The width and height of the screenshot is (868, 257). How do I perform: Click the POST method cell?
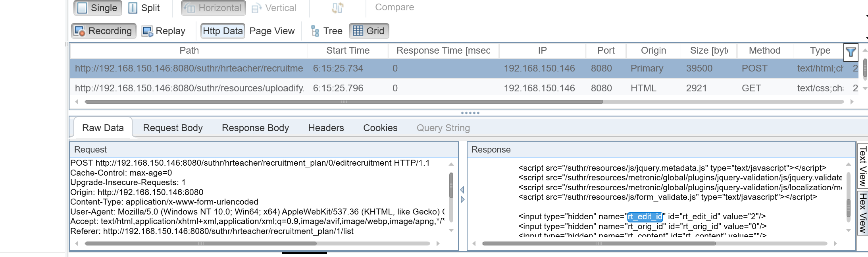click(x=754, y=68)
